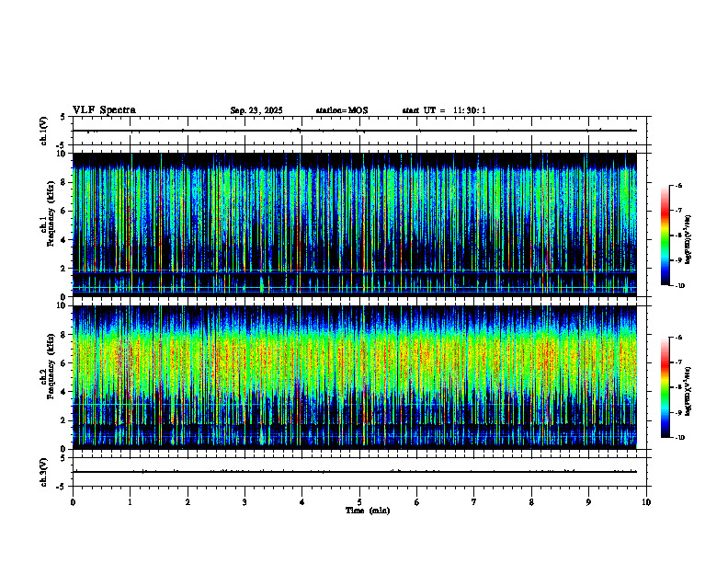Click time axis tick label "8"
728x563 pixels.
click(531, 502)
